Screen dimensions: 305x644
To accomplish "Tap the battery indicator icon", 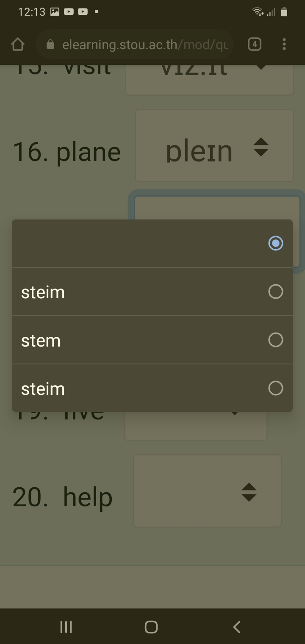I will tap(284, 12).
